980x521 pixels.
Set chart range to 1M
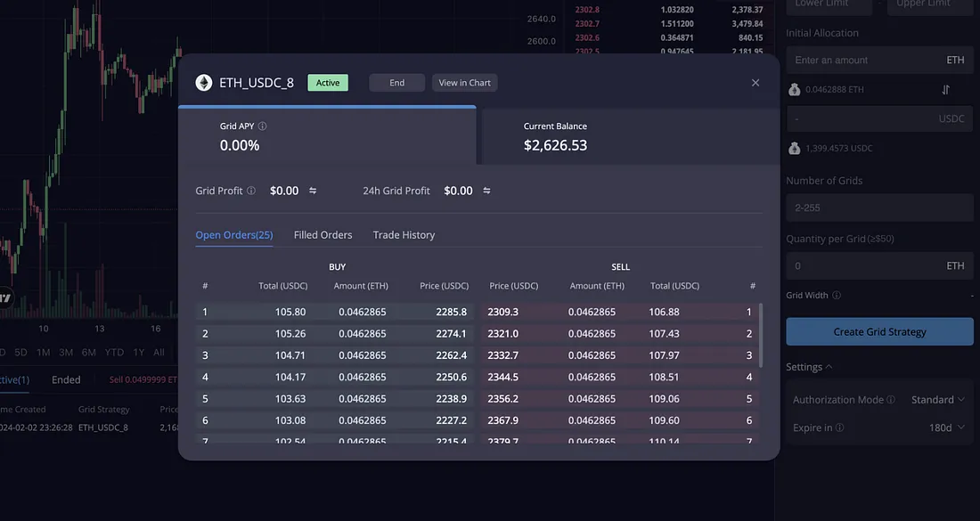coord(43,353)
